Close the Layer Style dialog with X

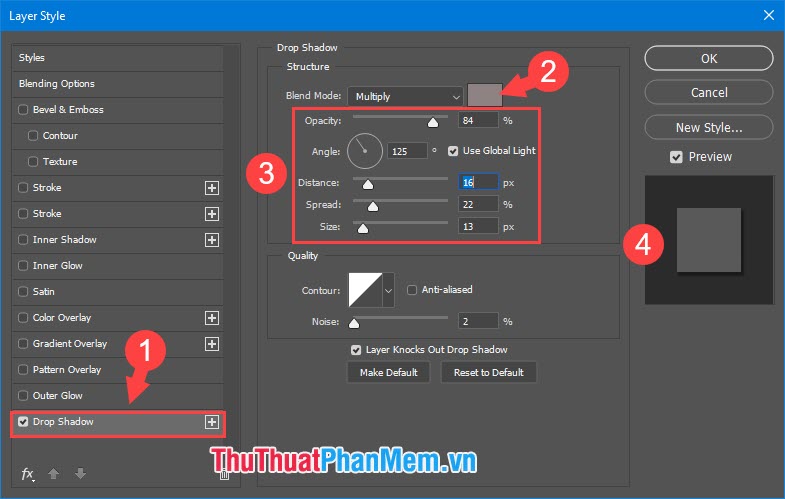(769, 16)
